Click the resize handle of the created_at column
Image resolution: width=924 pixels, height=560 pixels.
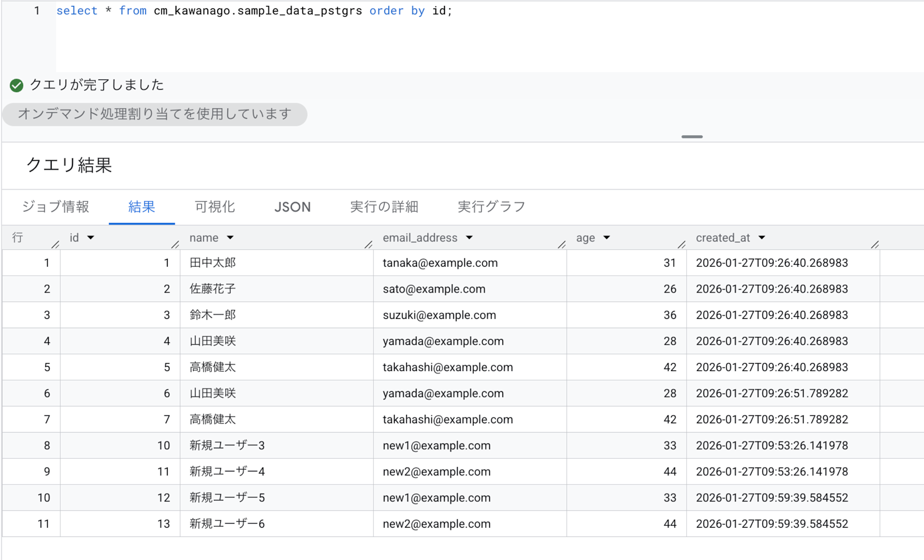tap(875, 244)
